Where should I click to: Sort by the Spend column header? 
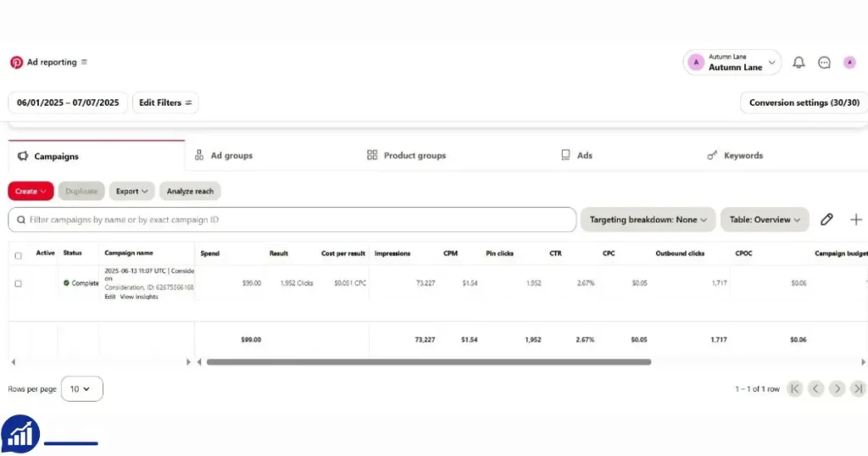(210, 253)
